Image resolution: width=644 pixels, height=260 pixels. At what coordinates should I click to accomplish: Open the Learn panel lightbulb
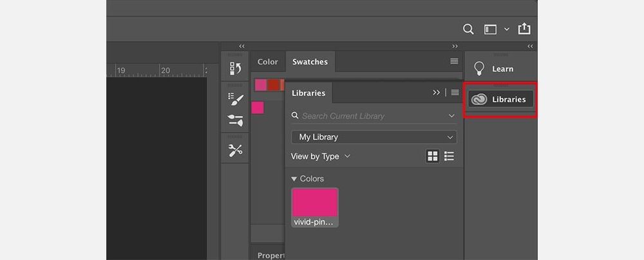479,69
